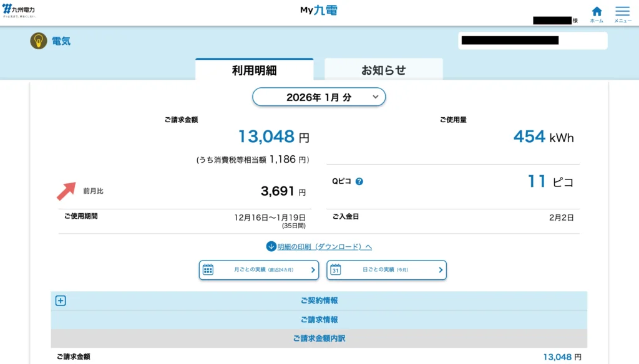Click the Qピコ label

coord(341,181)
